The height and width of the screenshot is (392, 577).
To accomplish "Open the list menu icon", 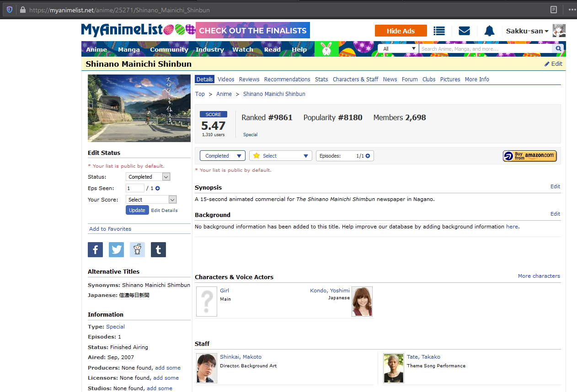I will (x=439, y=31).
